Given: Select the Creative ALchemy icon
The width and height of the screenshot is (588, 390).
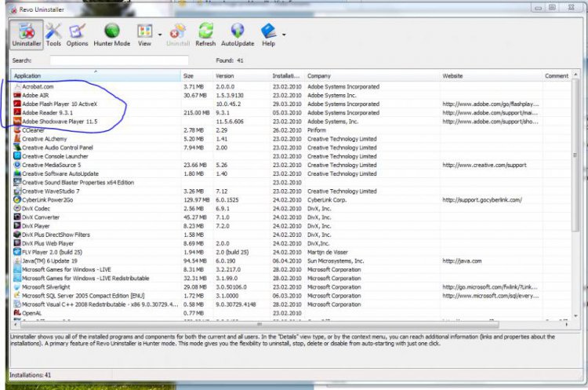Looking at the screenshot, I should pyautogui.click(x=17, y=139).
